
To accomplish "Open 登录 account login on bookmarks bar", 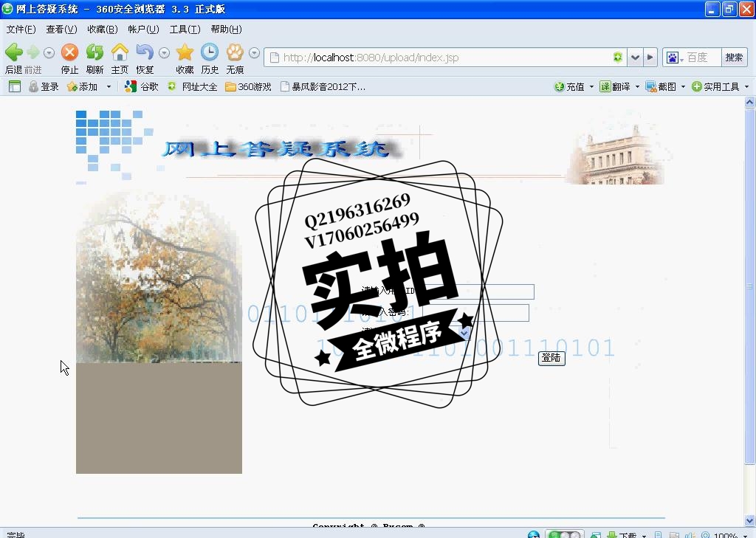I will click(44, 86).
